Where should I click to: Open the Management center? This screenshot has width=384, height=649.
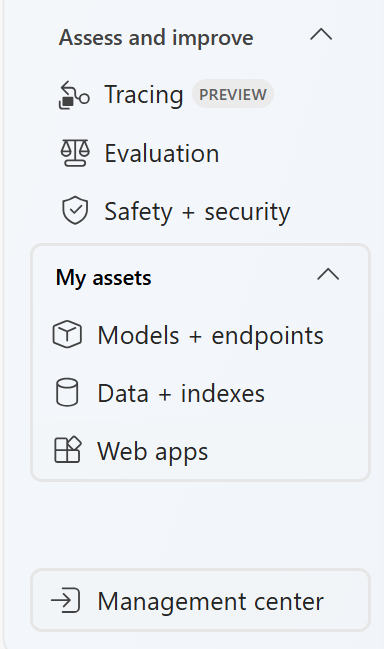(200, 601)
